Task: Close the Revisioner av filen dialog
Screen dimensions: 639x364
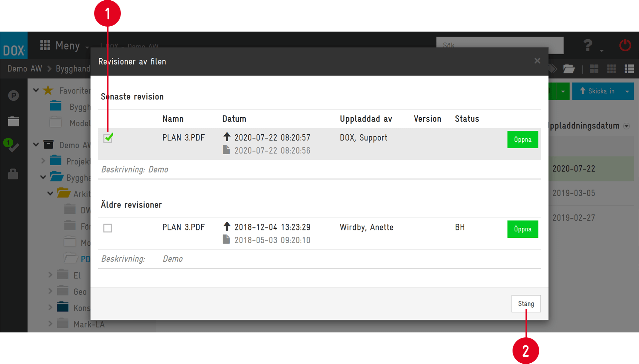Action: coord(537,61)
